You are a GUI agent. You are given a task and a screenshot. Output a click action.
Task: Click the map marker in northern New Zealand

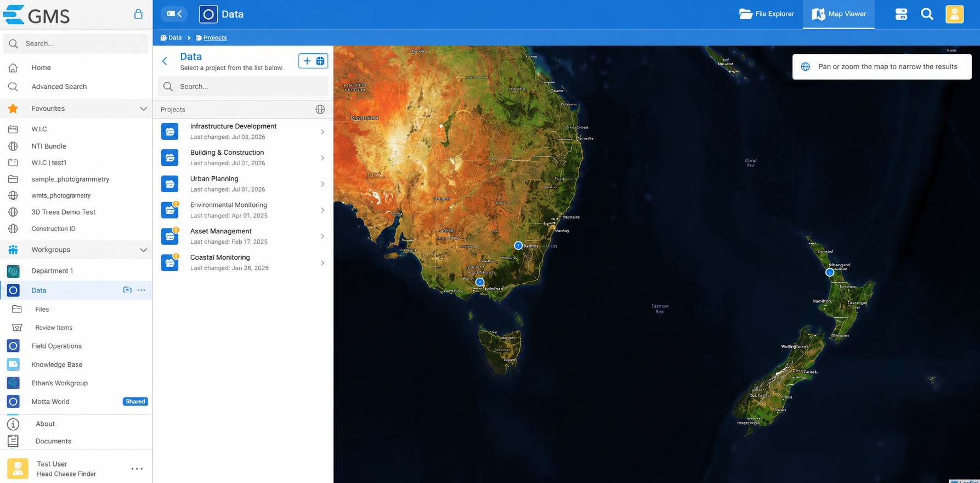click(x=830, y=272)
